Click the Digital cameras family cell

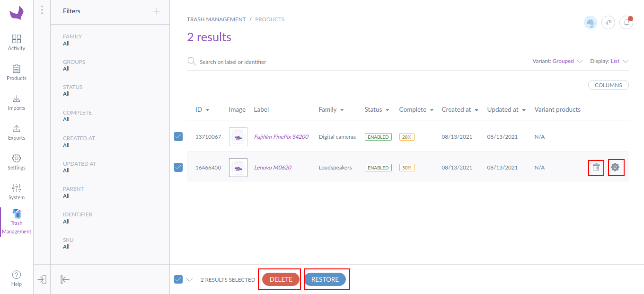click(337, 137)
